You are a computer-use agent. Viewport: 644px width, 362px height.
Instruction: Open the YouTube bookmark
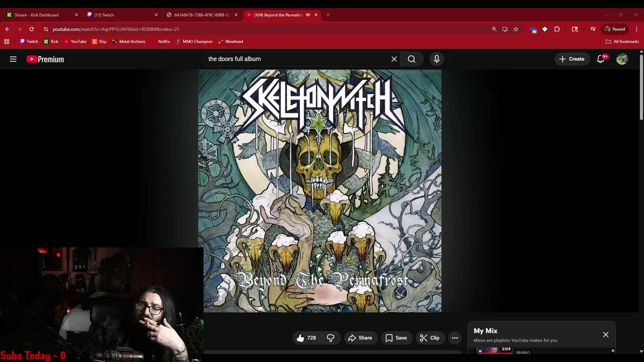point(75,42)
